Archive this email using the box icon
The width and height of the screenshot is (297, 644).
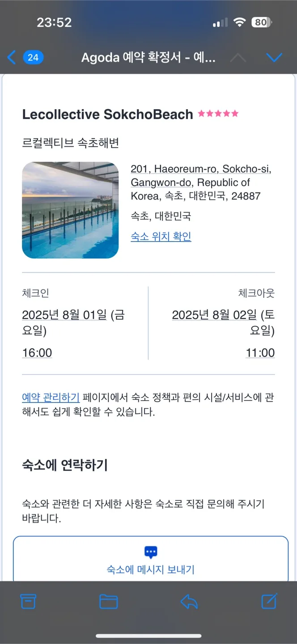(28, 602)
